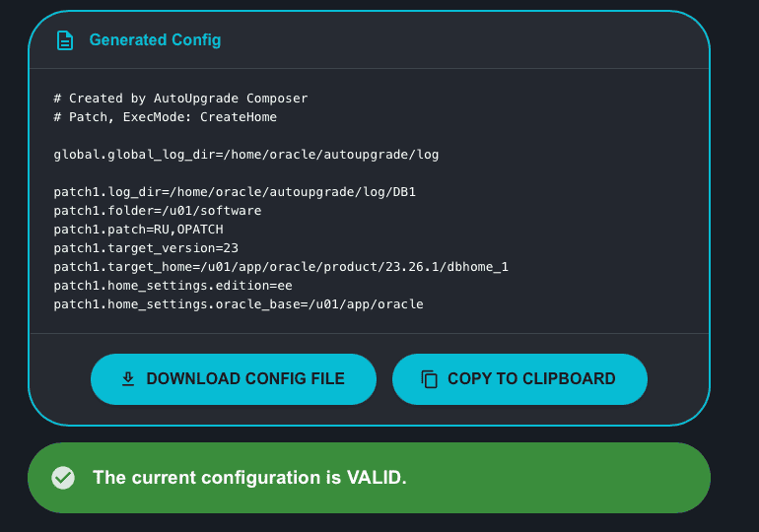Image resolution: width=759 pixels, height=532 pixels.
Task: Click the '# Created by AutoUpgrade Composer' comment
Action: pos(180,99)
